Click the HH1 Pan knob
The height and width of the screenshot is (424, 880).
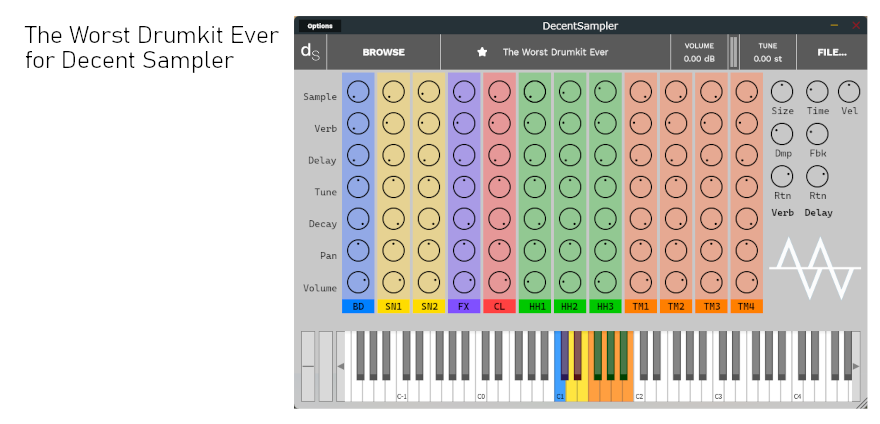pyautogui.click(x=535, y=250)
